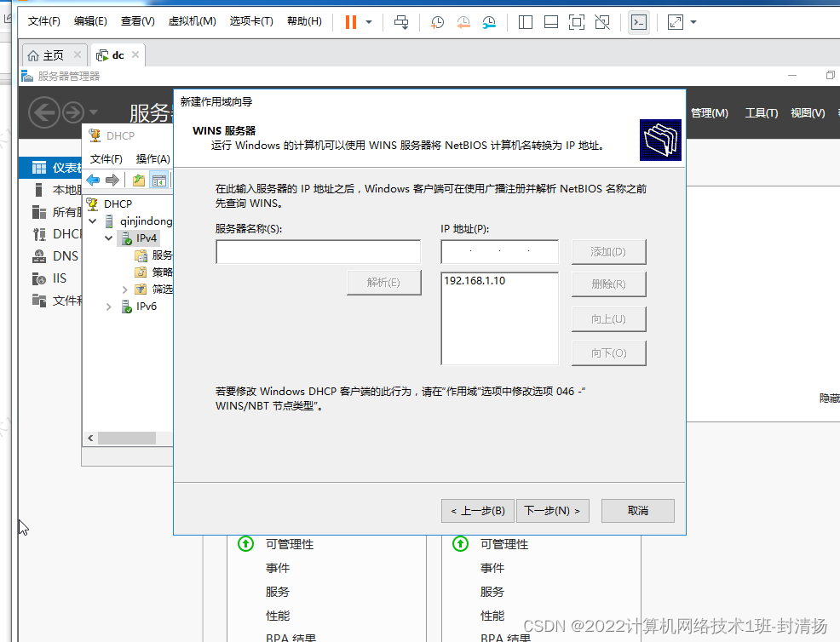This screenshot has width=840, height=642.
Task: Switch to Unity mode icon
Action: 602,22
